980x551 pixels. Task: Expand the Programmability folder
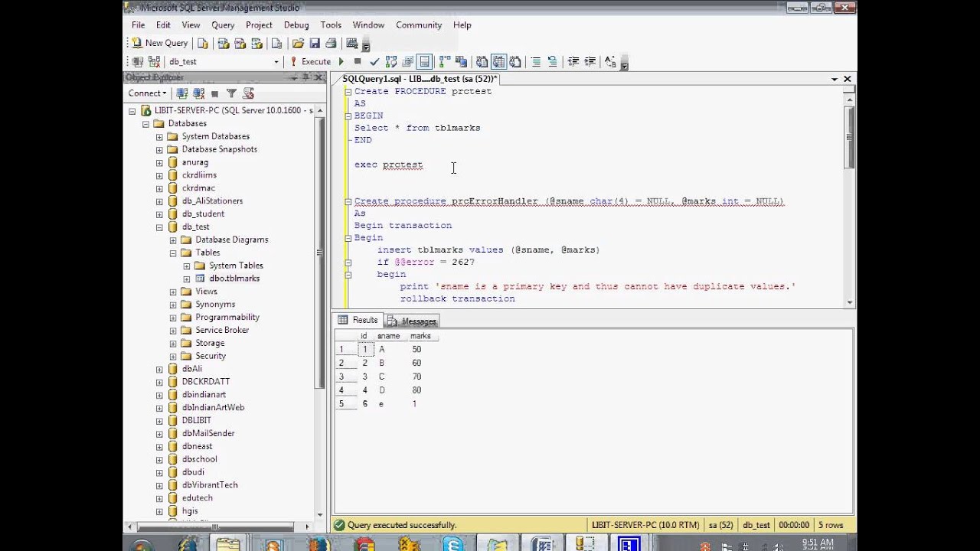[x=173, y=318]
